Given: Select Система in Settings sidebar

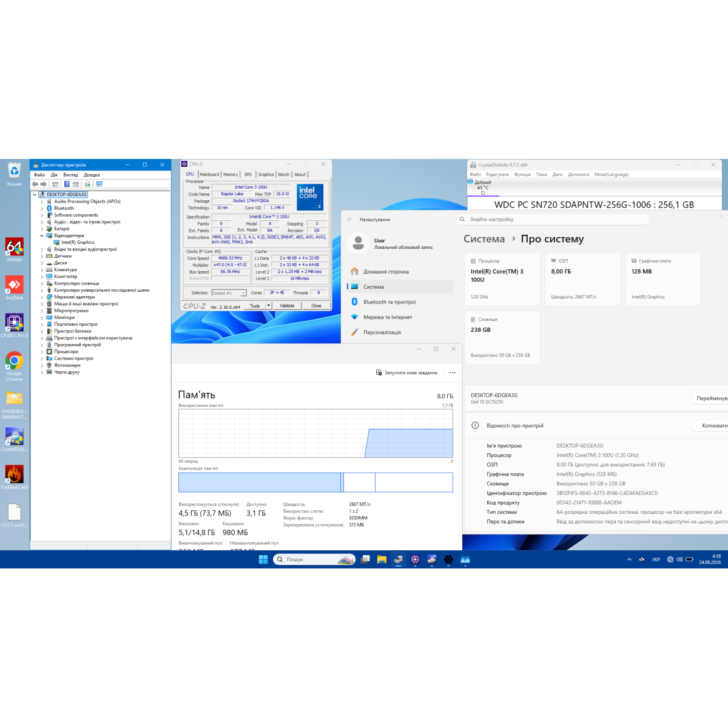Looking at the screenshot, I should coord(400,286).
